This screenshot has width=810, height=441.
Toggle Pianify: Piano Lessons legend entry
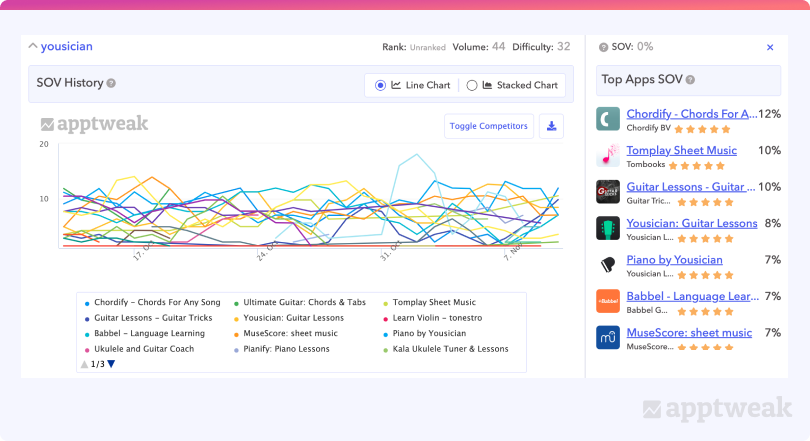click(x=282, y=349)
